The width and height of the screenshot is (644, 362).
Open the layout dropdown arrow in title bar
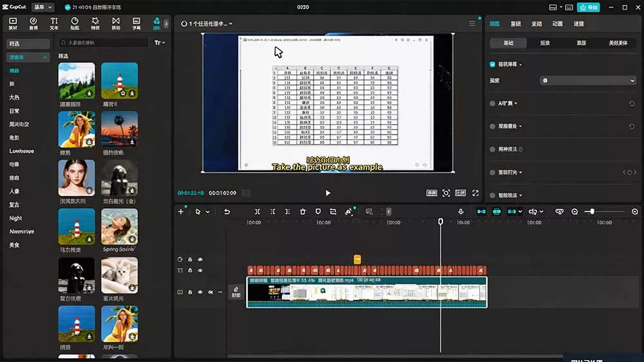561,7
